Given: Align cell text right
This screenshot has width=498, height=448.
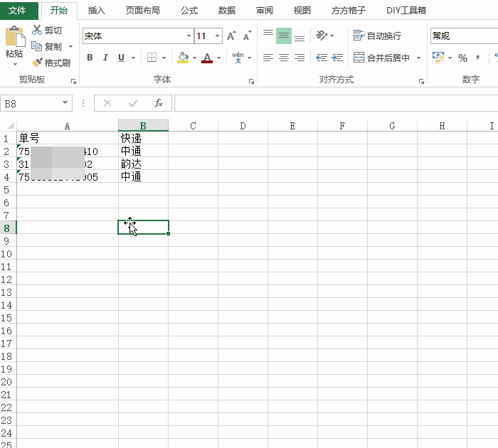Looking at the screenshot, I should tap(300, 58).
